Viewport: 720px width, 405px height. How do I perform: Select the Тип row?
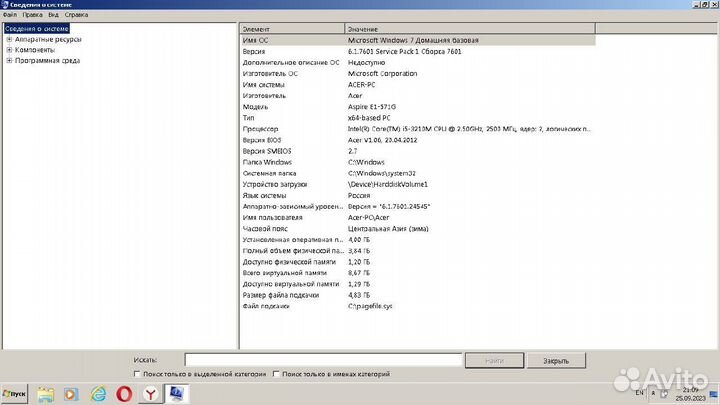click(x=418, y=118)
